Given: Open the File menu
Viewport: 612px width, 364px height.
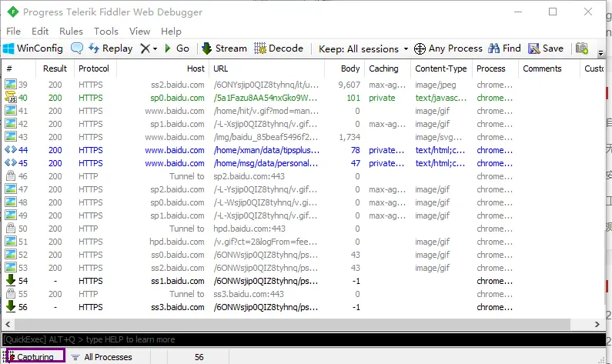Looking at the screenshot, I should point(13,32).
